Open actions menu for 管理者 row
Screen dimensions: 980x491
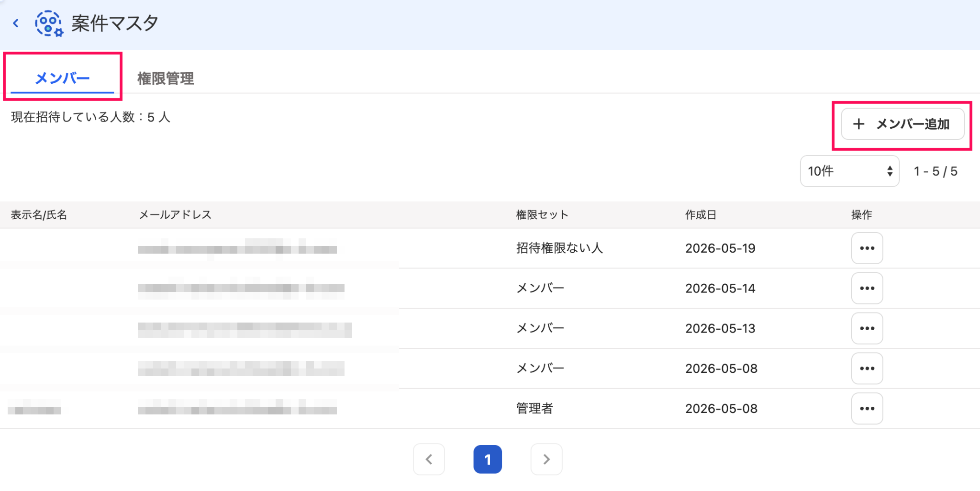tap(867, 409)
